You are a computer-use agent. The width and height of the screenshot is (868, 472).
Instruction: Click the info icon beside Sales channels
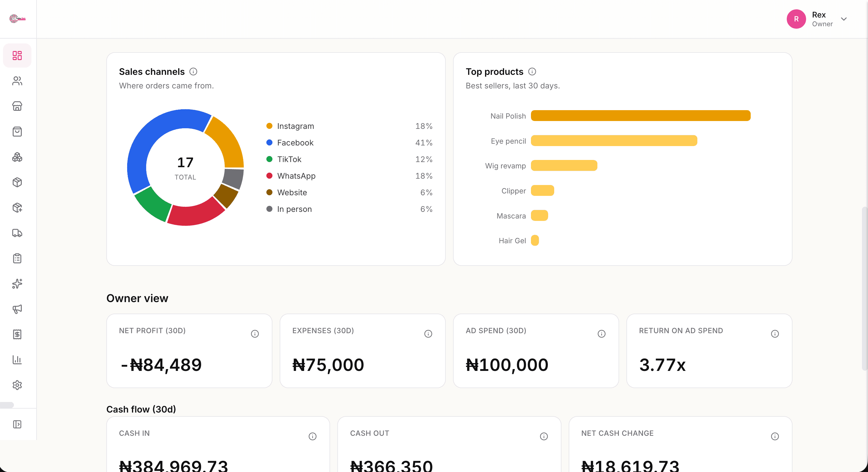click(193, 72)
